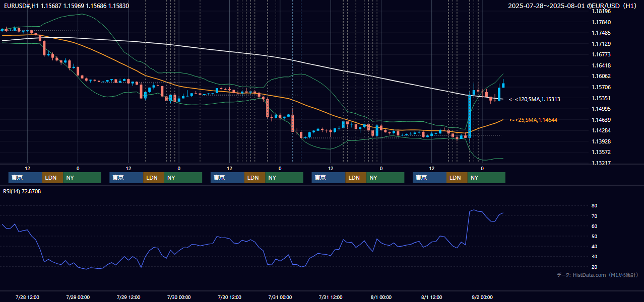This screenshot has width=644, height=302.
Task: Click the 1.16418 price axis label
Action: [x=601, y=65]
